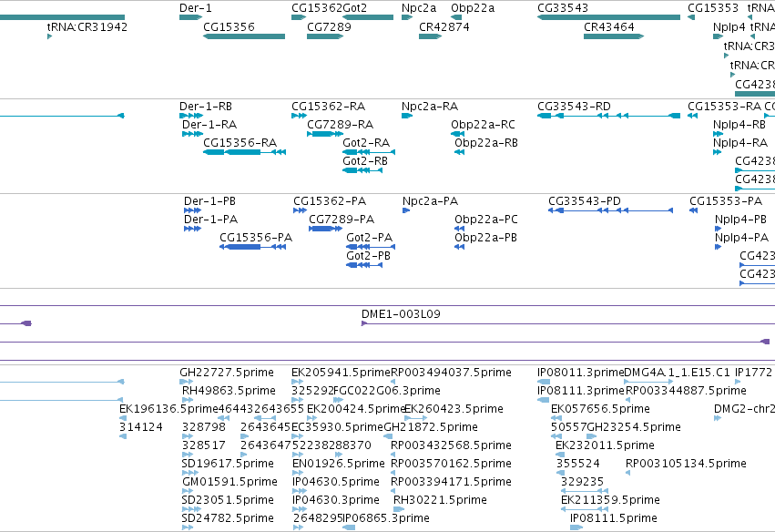Click the Obp22a-RB transcript label
This screenshot has width=775, height=532.
[x=486, y=143]
